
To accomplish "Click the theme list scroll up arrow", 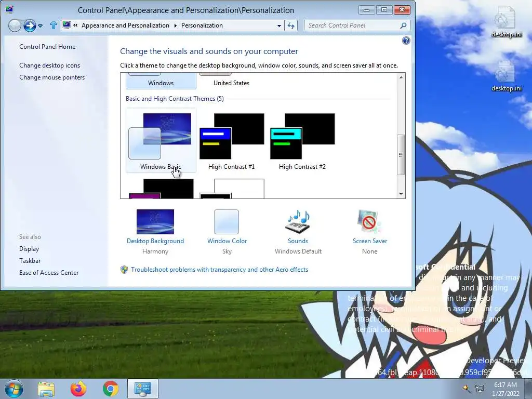I will point(401,77).
